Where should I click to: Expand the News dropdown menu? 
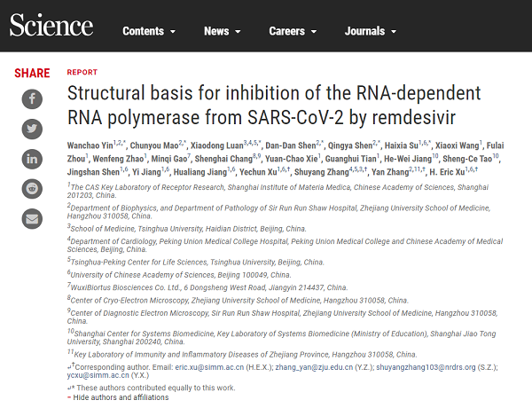click(222, 31)
